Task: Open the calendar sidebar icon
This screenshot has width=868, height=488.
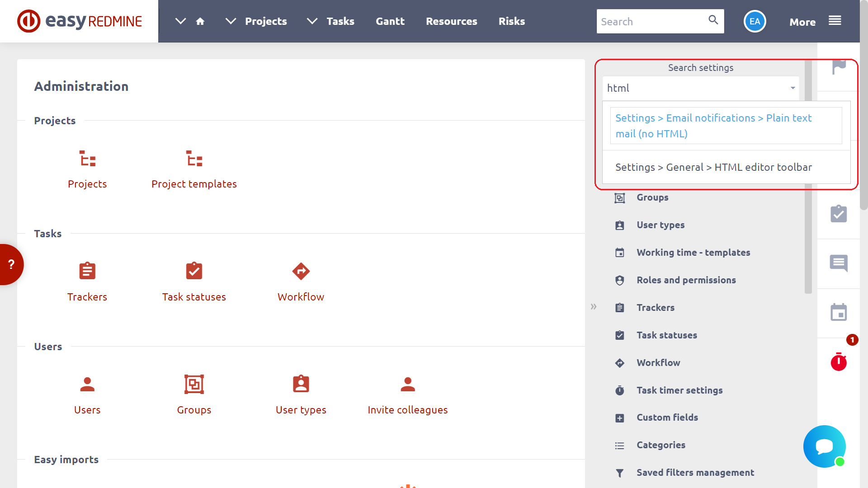Action: (x=839, y=312)
